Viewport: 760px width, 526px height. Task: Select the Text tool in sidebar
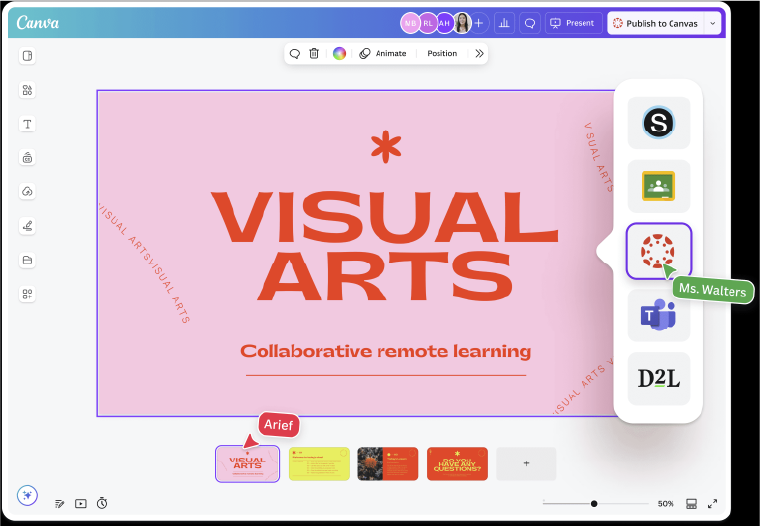pos(27,124)
